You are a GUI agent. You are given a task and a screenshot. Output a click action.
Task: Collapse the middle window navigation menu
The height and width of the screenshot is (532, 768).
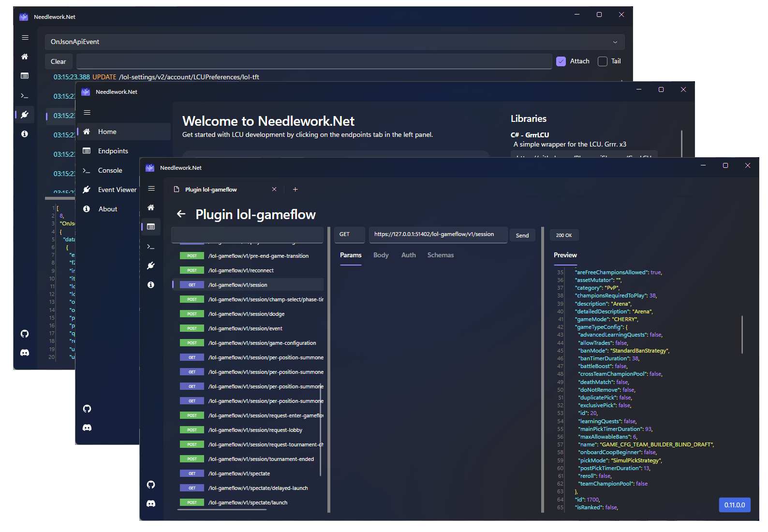[x=87, y=113]
